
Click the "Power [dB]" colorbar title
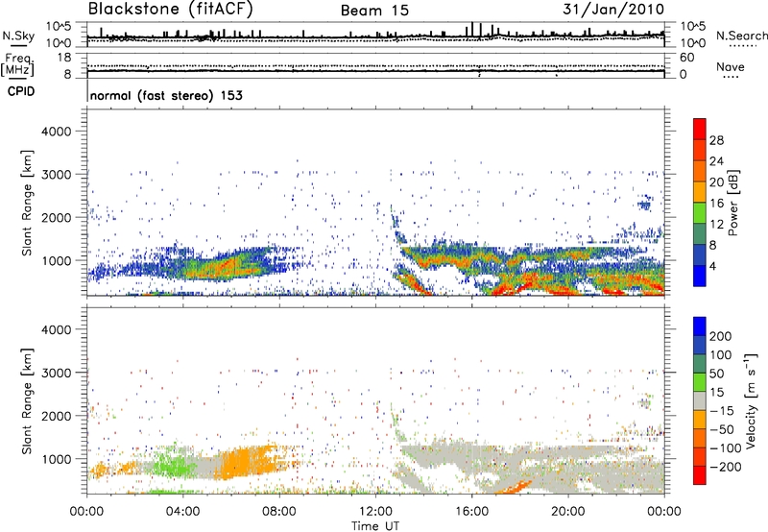pyautogui.click(x=732, y=203)
